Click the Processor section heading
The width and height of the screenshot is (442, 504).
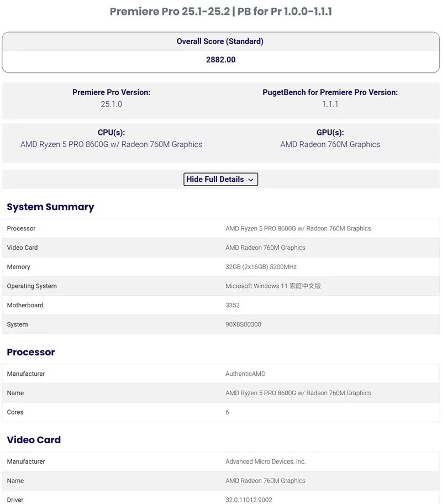pos(31,352)
